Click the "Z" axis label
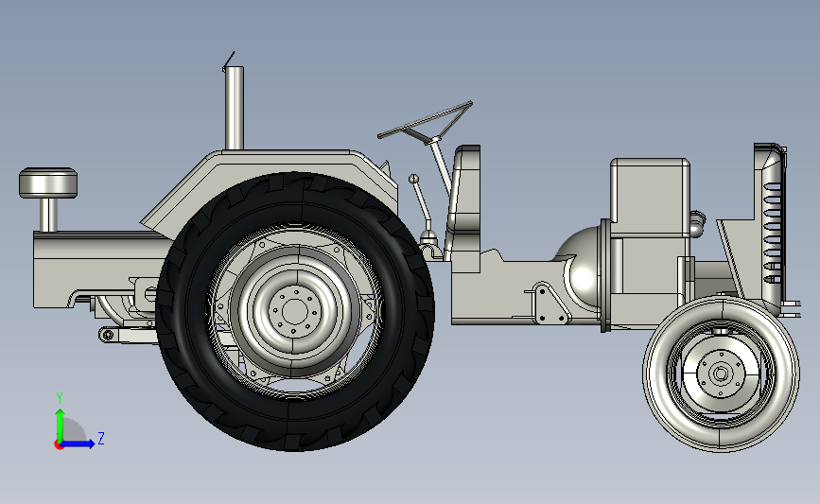 101,438
